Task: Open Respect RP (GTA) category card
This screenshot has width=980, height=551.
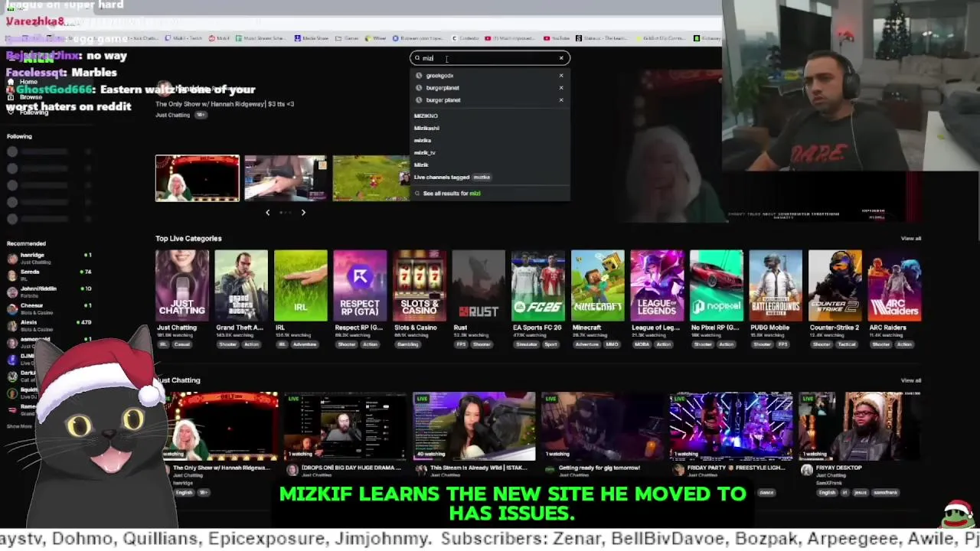Action: [x=360, y=285]
